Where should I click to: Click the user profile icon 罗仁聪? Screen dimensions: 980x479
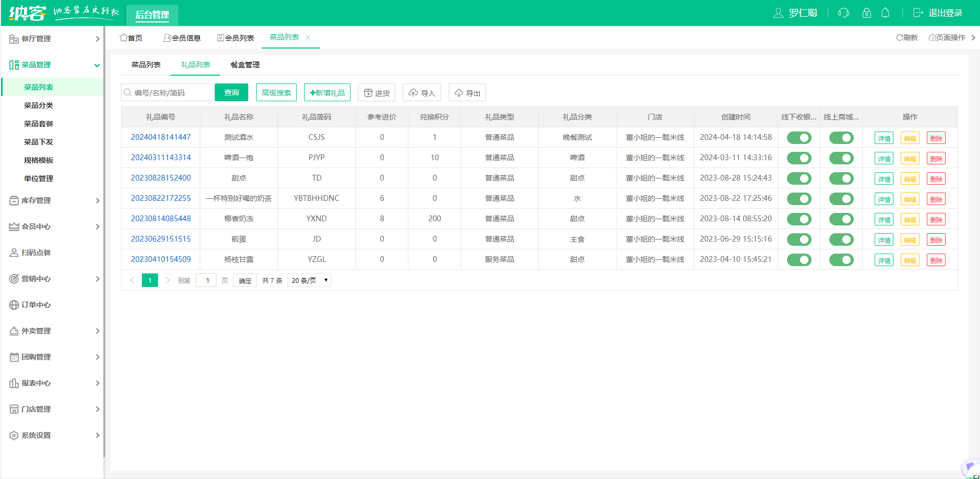(778, 13)
